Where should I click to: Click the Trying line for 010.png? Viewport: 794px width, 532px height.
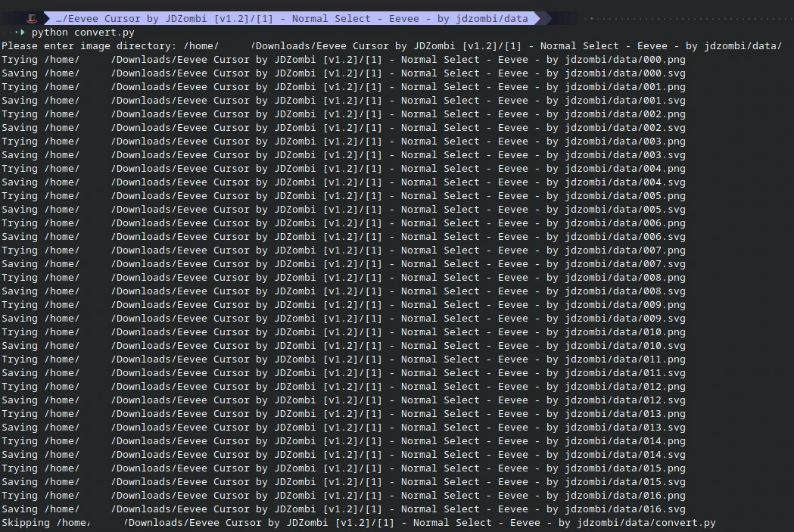(344, 332)
